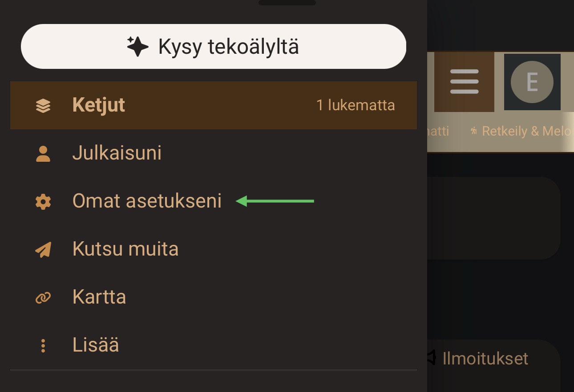Click the gear icon beside Omat asetukseni
Screen dimensions: 574x392
point(43,202)
